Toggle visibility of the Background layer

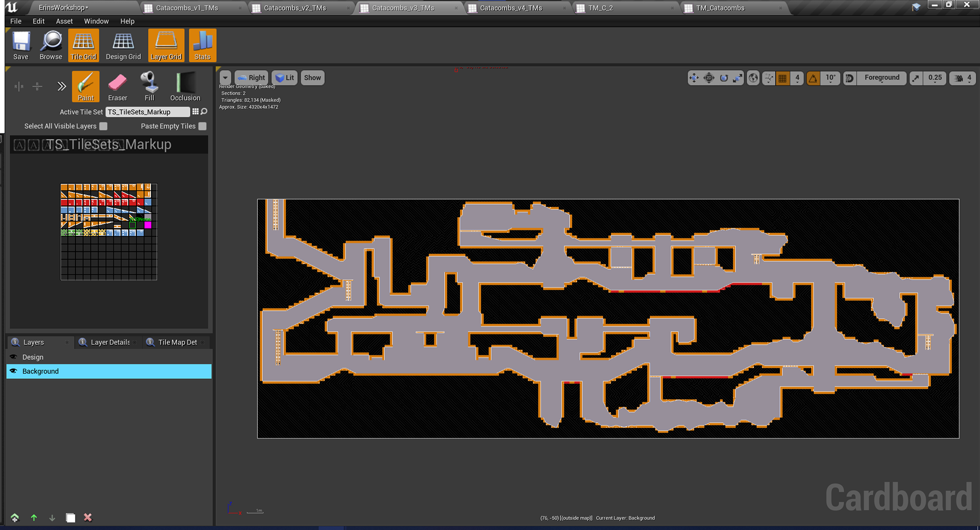14,371
